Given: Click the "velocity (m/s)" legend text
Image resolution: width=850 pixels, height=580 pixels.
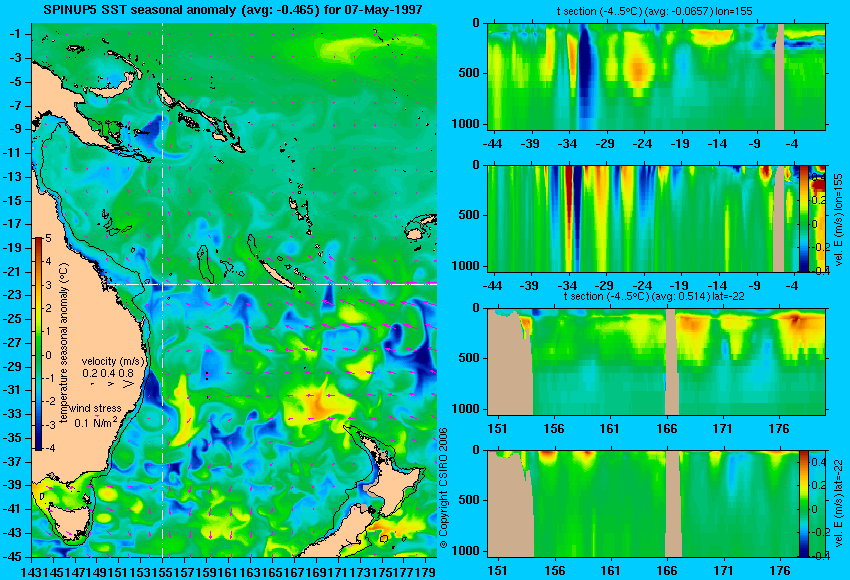Looking at the screenshot, I should tap(113, 361).
